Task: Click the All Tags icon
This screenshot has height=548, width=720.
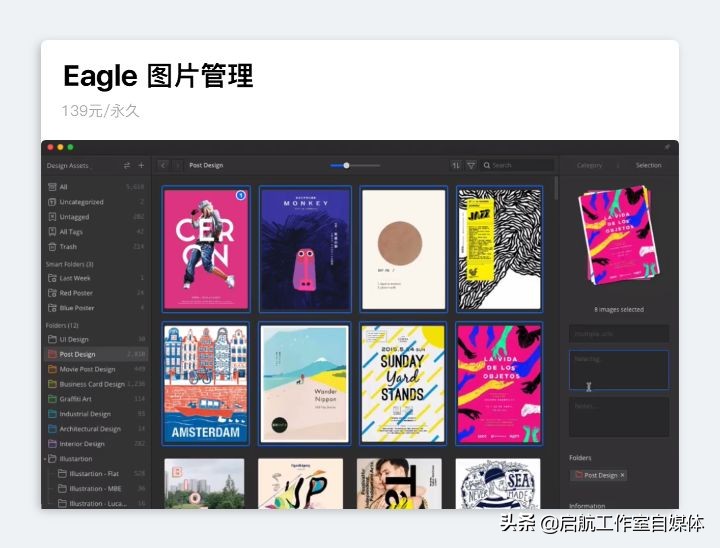Action: 52,232
